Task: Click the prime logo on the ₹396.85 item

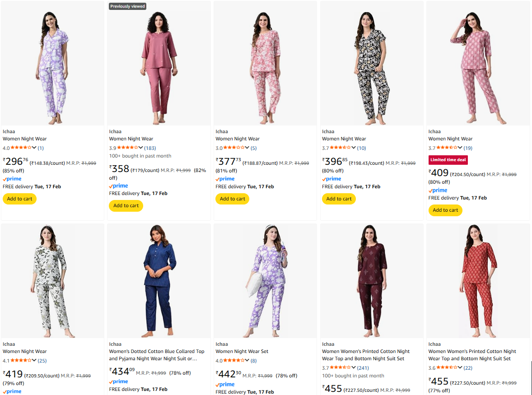Action: (331, 179)
